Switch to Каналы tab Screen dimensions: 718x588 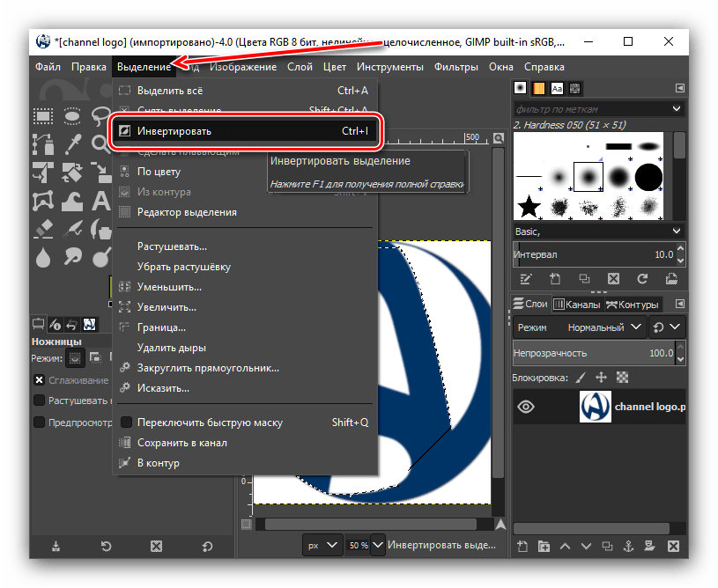click(x=577, y=305)
